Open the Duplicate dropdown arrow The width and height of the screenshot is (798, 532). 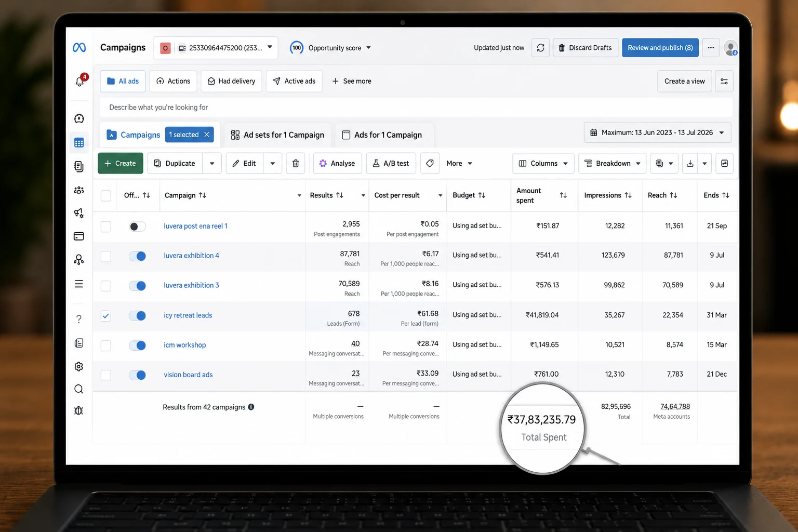(x=212, y=163)
